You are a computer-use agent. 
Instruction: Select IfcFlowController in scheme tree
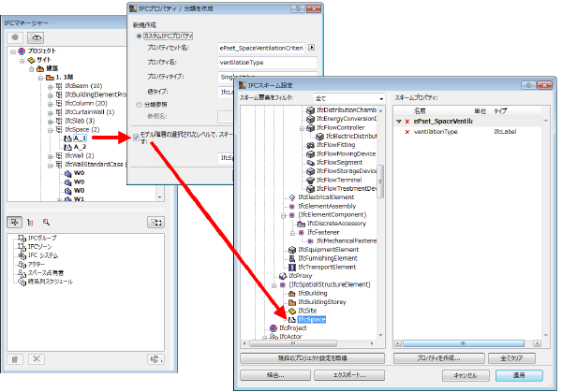point(341,128)
